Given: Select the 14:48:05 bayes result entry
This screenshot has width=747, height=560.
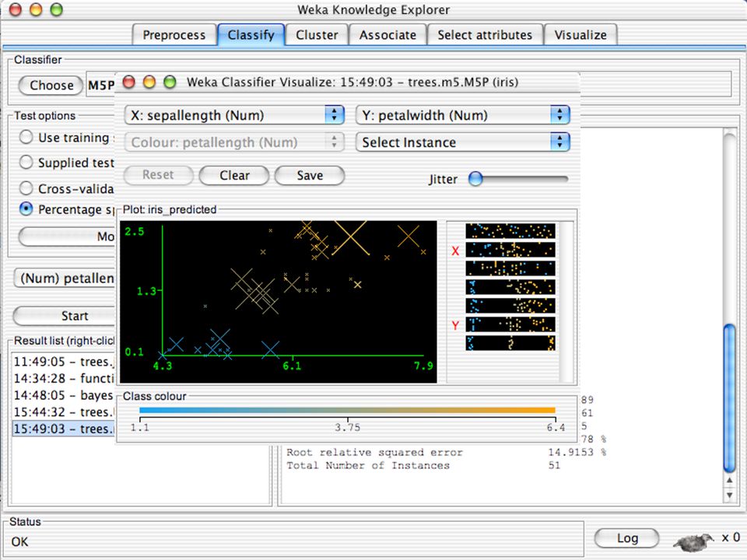Looking at the screenshot, I should tap(64, 395).
